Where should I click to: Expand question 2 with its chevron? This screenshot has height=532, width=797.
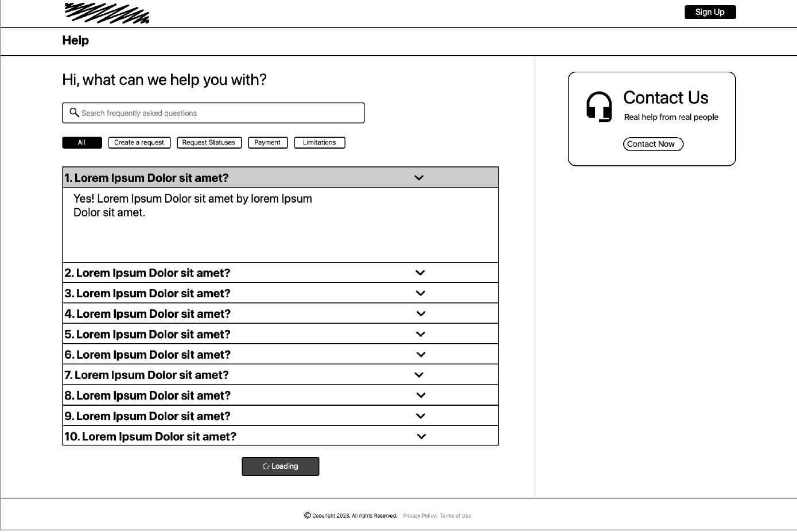(x=420, y=273)
